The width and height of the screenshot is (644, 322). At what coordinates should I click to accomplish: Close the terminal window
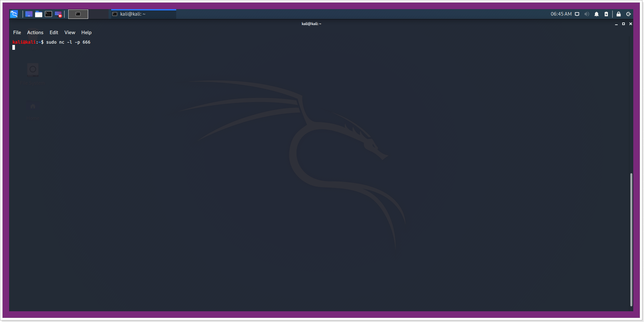pyautogui.click(x=631, y=24)
